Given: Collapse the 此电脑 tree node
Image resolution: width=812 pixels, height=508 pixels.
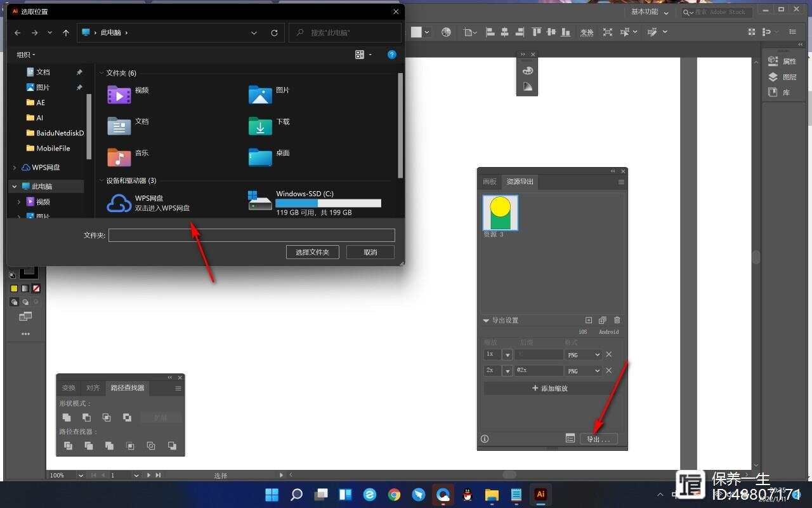Looking at the screenshot, I should tap(15, 187).
